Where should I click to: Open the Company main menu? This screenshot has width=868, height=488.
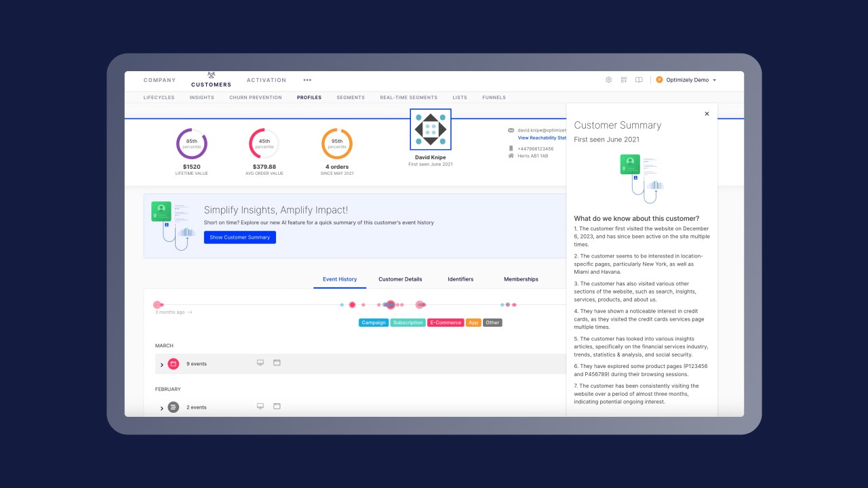click(x=159, y=80)
